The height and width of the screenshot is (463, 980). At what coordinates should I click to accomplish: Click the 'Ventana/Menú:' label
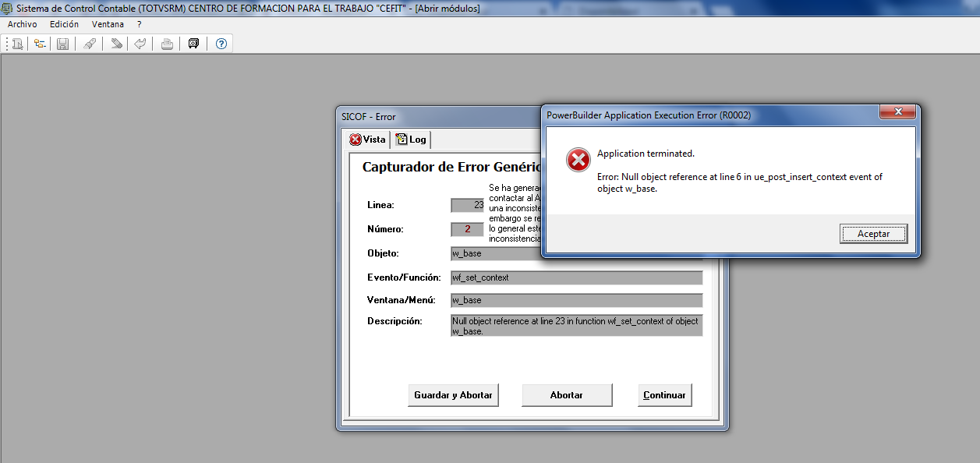[402, 300]
